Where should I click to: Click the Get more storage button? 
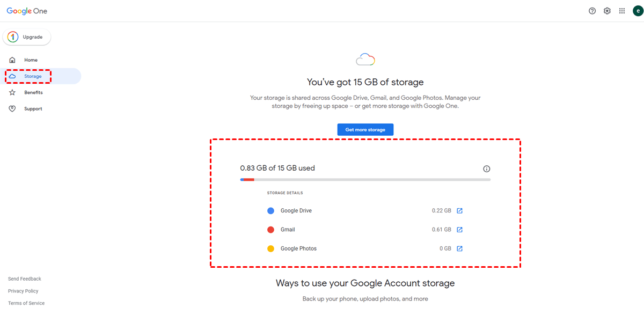tap(365, 129)
